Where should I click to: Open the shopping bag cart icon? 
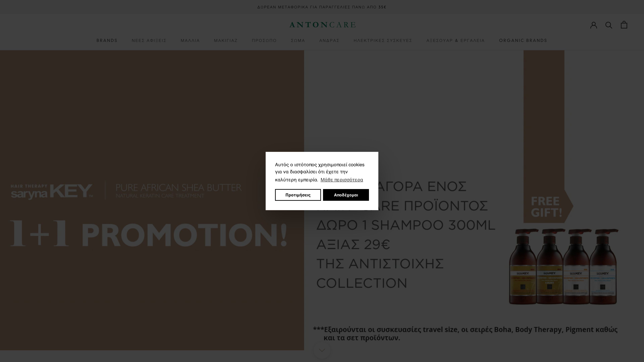[x=624, y=25]
